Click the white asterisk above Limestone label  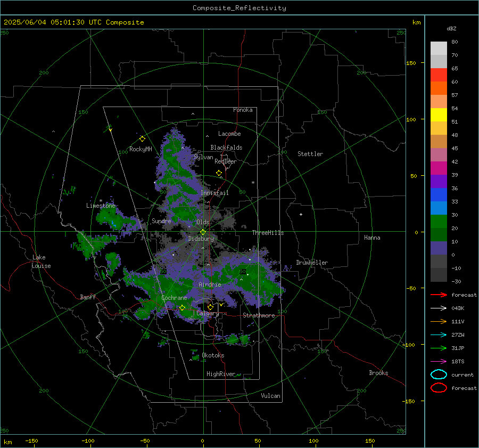click(101, 201)
